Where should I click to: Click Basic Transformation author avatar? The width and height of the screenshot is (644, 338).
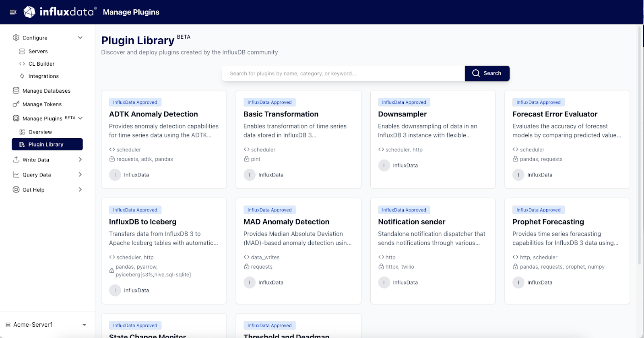coord(250,175)
